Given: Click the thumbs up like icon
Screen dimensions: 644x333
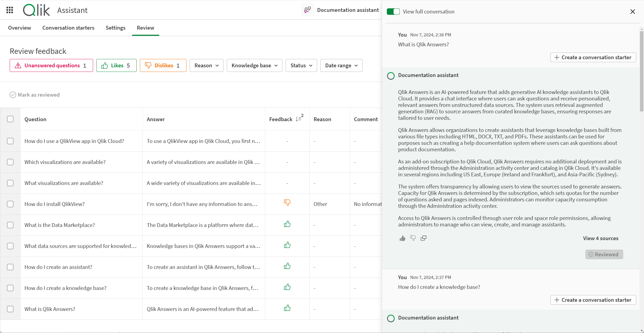Looking at the screenshot, I should (402, 237).
